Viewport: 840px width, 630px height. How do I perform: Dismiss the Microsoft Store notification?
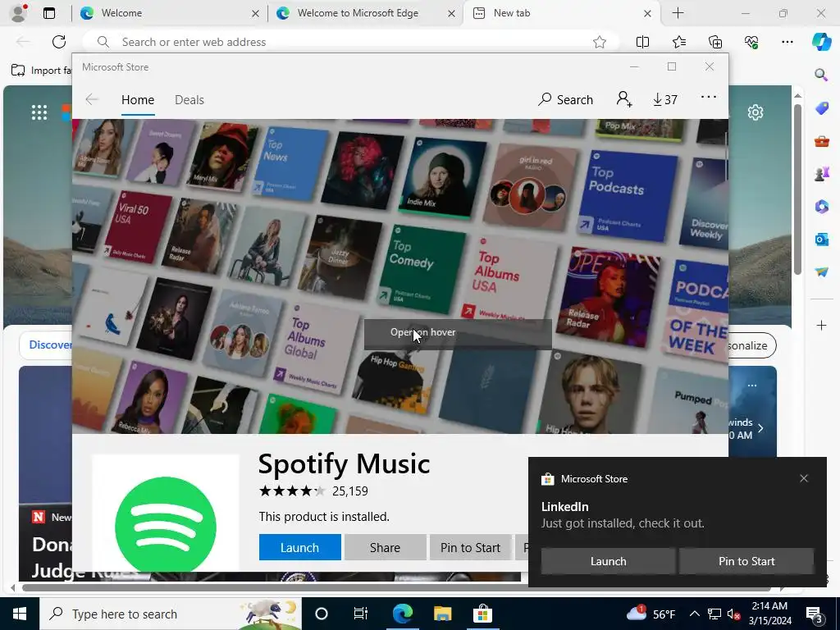(804, 478)
